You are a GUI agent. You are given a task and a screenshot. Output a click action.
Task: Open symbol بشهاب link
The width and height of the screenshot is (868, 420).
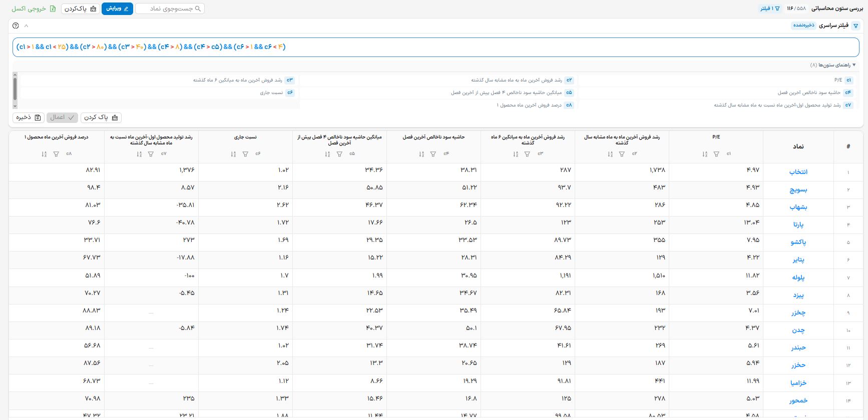coord(798,207)
